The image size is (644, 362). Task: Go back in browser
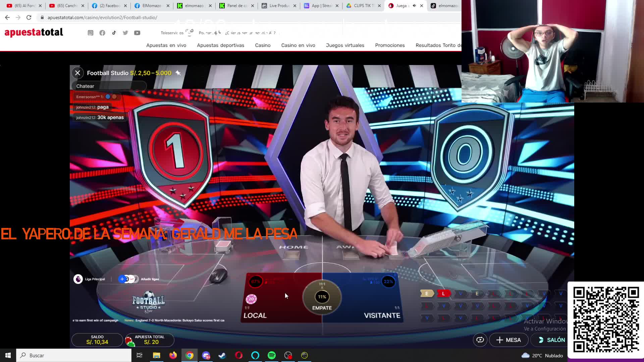click(7, 17)
